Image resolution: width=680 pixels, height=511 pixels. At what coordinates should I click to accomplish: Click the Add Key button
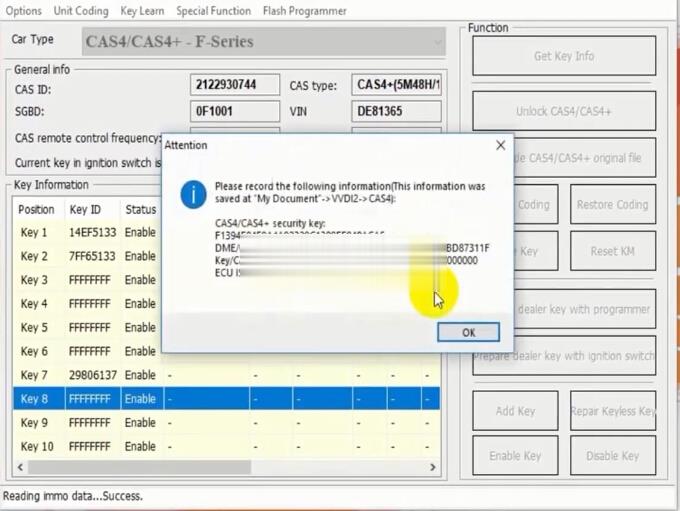[x=515, y=411]
